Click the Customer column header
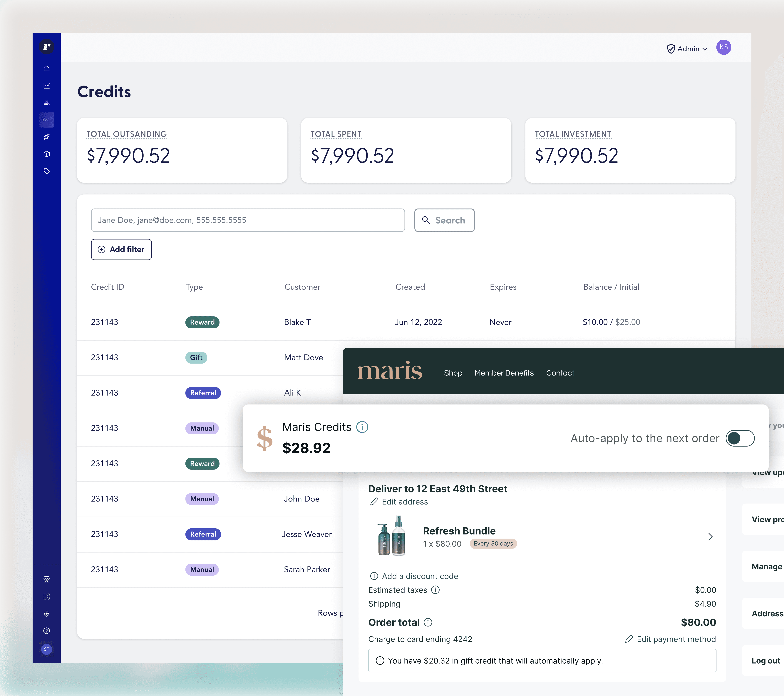 [302, 287]
